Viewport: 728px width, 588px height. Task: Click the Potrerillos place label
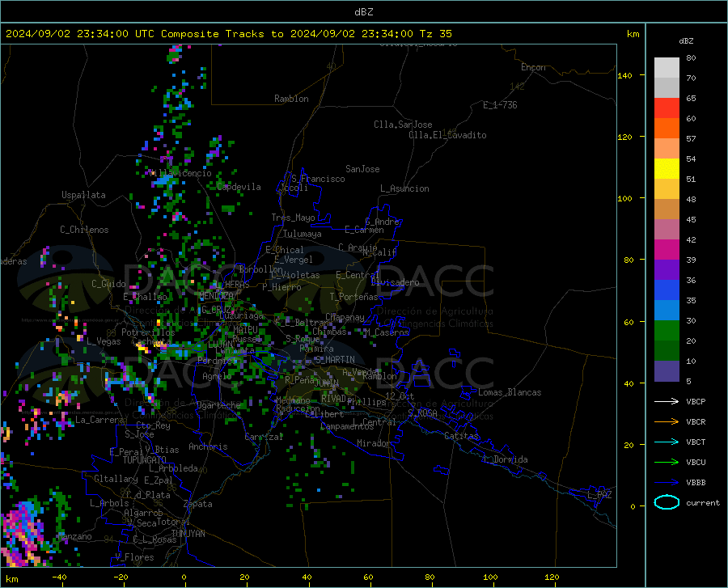(148, 332)
